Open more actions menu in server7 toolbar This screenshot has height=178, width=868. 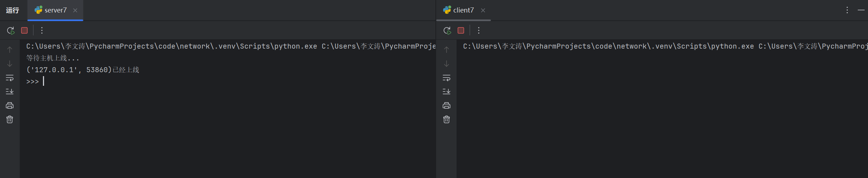click(x=42, y=31)
